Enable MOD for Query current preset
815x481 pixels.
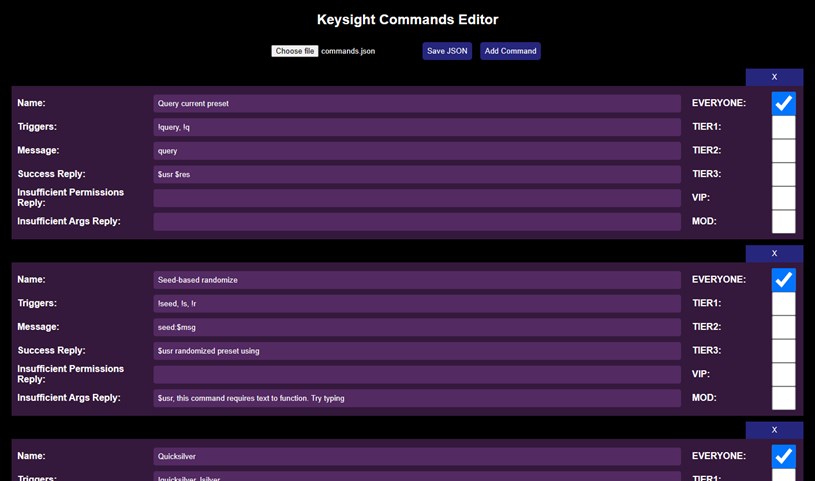[x=783, y=222]
